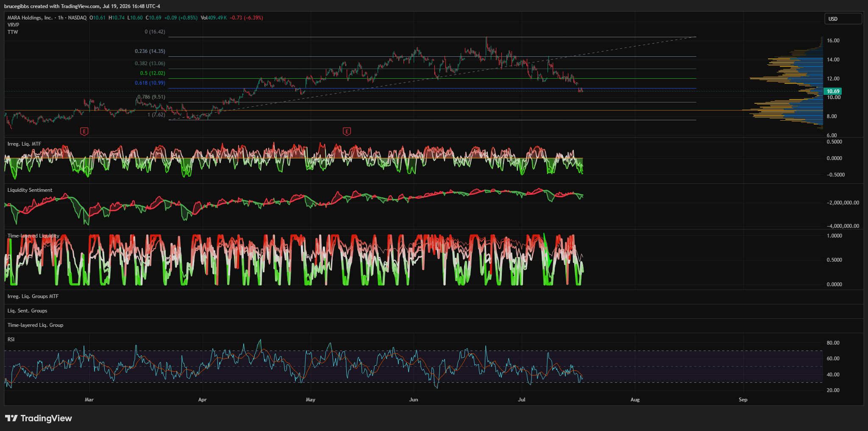Image resolution: width=868 pixels, height=431 pixels.
Task: Click the May label on time axis
Action: (311, 400)
